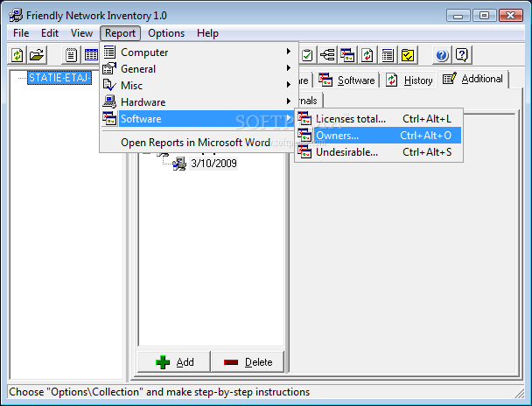Select the Computer report category
Viewport: 532px width, 406px height.
coord(199,52)
